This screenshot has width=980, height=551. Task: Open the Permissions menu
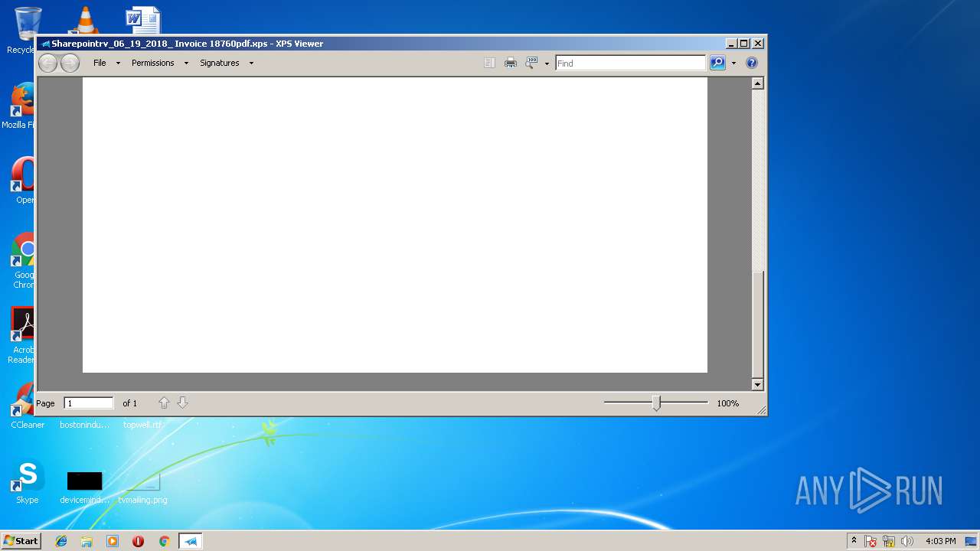[x=152, y=63]
